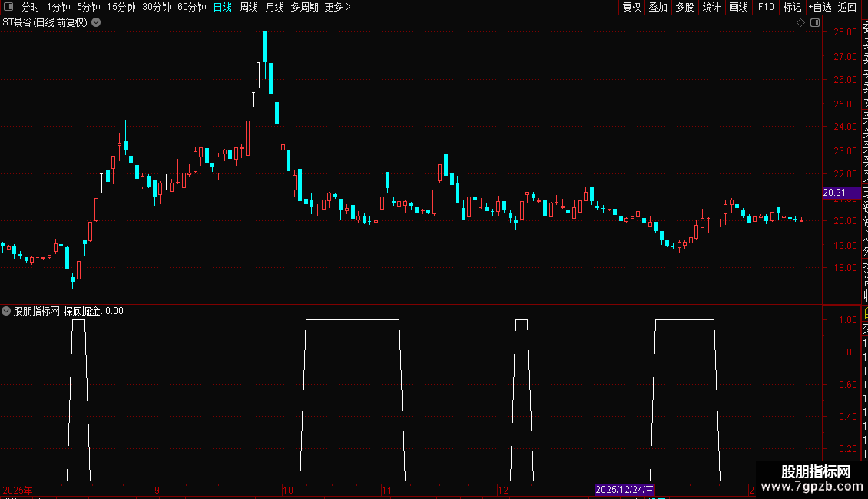Screen dimensions: 868x499
Task: Toggle the side panel icon above price axis
Action: (815, 23)
